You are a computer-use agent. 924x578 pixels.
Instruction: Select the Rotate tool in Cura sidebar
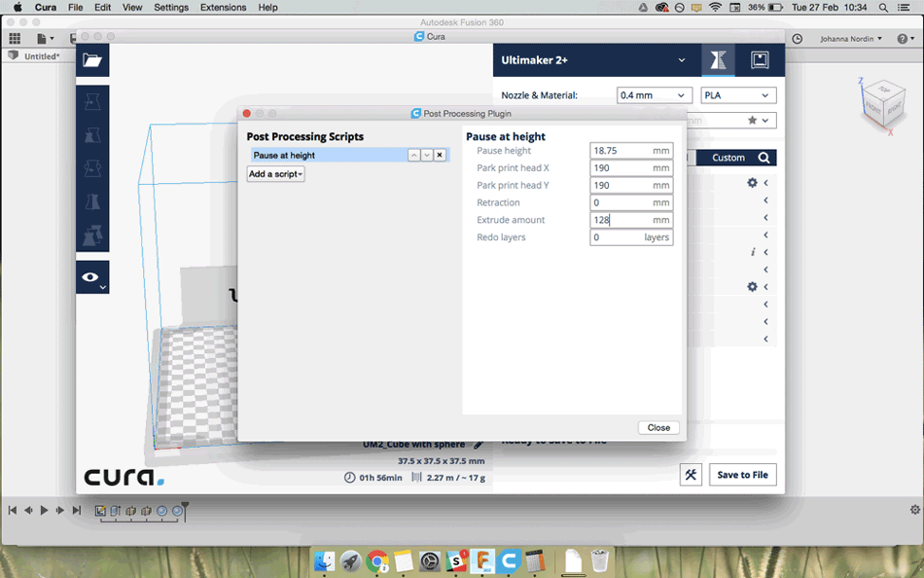click(92, 168)
